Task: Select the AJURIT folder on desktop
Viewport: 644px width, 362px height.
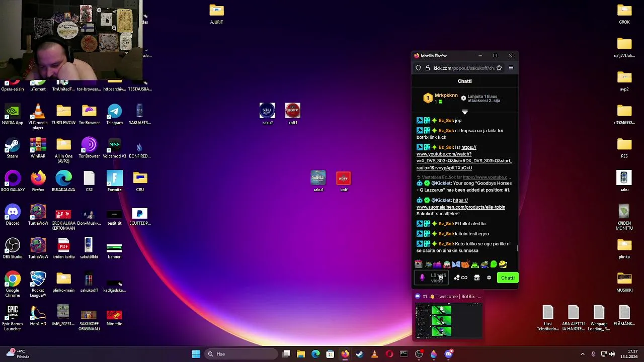Action: pyautogui.click(x=216, y=14)
